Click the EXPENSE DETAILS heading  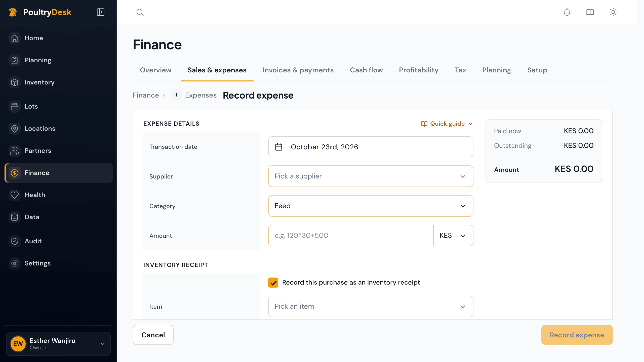(x=171, y=124)
